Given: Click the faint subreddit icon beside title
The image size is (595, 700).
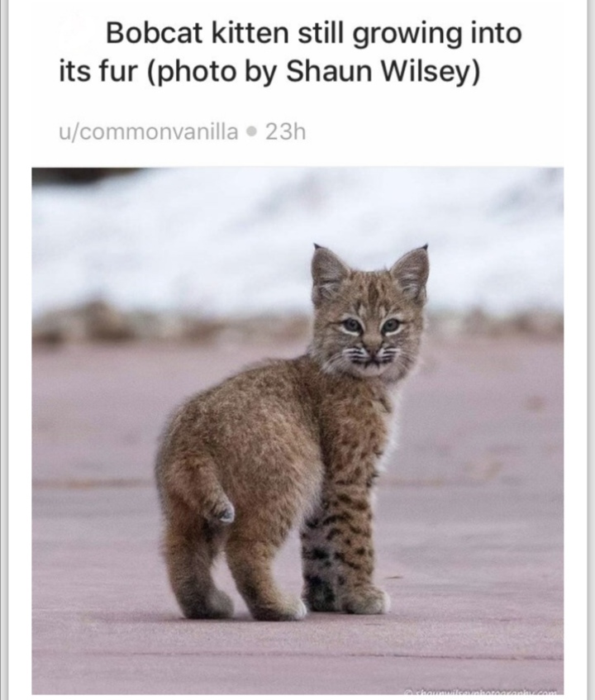Looking at the screenshot, I should [x=77, y=32].
